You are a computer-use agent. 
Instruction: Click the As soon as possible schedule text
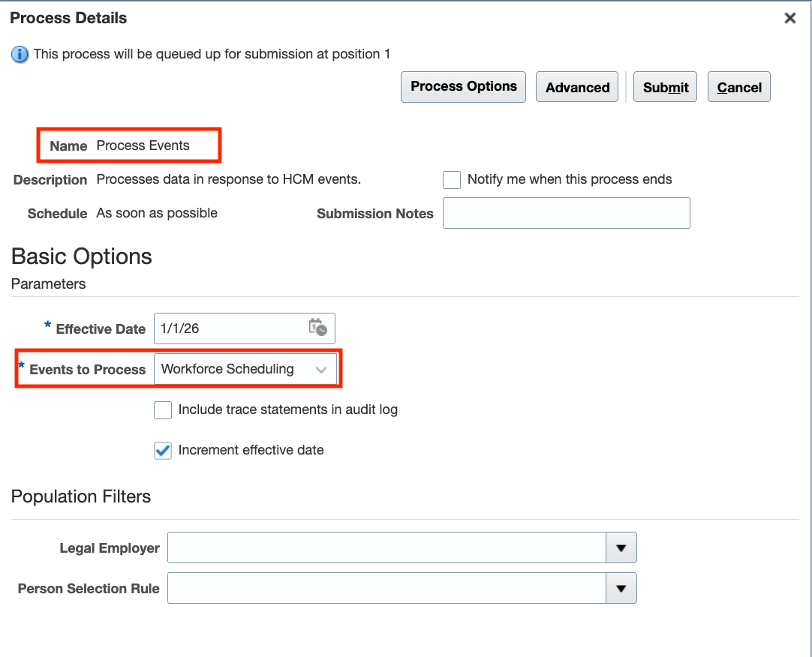click(156, 212)
